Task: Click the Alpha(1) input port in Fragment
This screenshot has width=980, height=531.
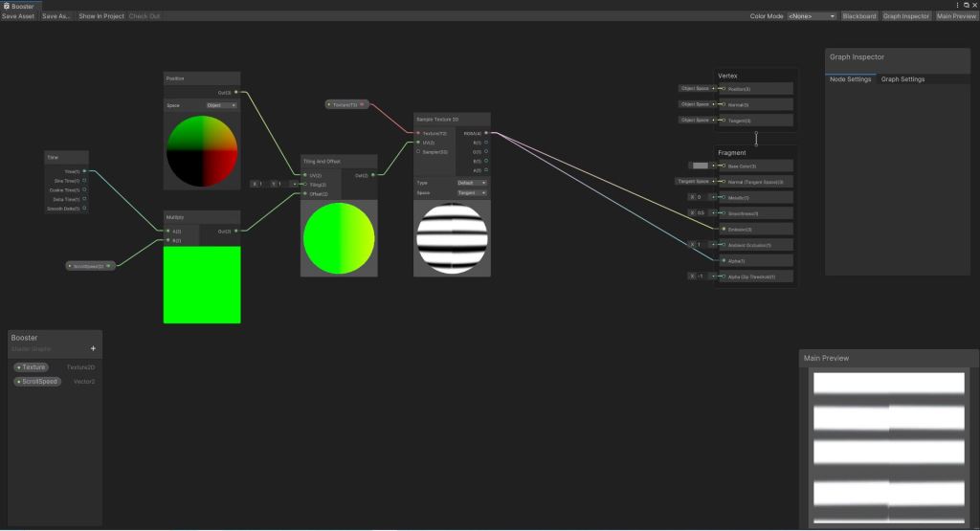Action: tap(724, 260)
